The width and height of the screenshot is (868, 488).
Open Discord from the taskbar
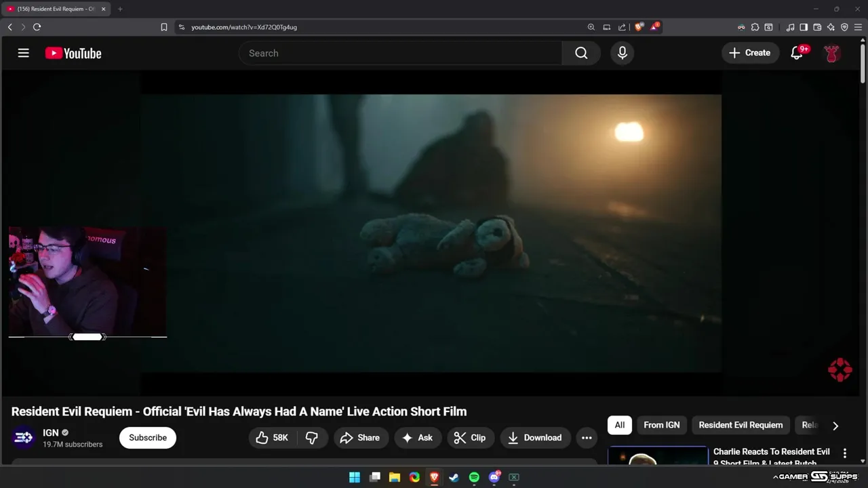tap(494, 477)
